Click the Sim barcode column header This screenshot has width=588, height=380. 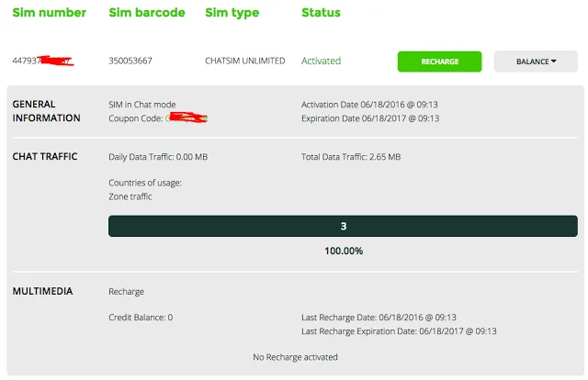(x=146, y=13)
